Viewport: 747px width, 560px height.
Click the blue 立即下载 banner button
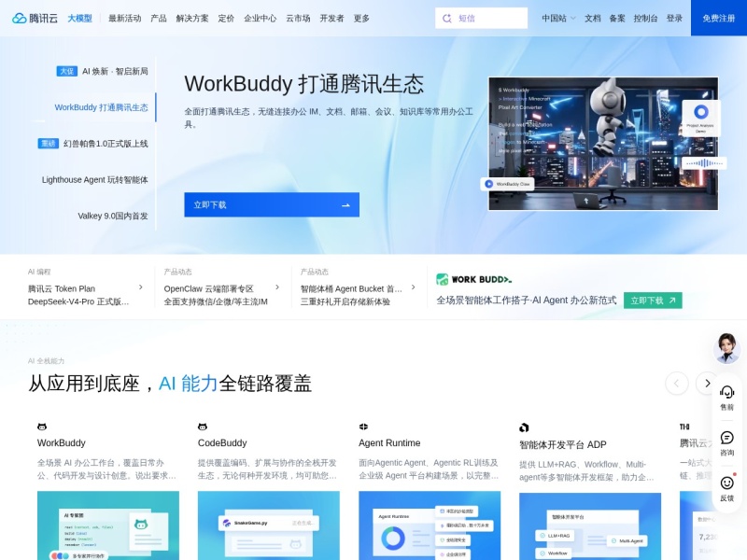tap(272, 204)
